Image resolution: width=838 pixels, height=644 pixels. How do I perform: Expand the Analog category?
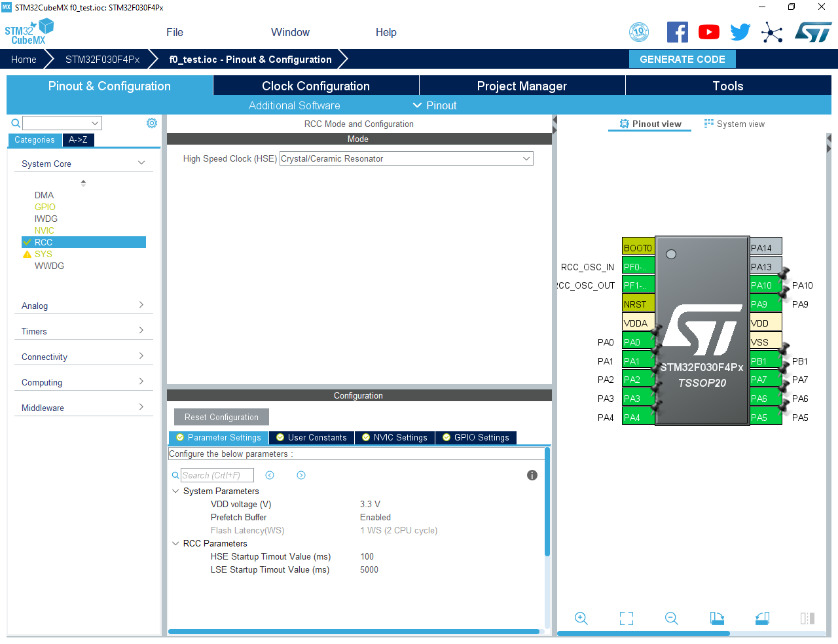pos(141,305)
